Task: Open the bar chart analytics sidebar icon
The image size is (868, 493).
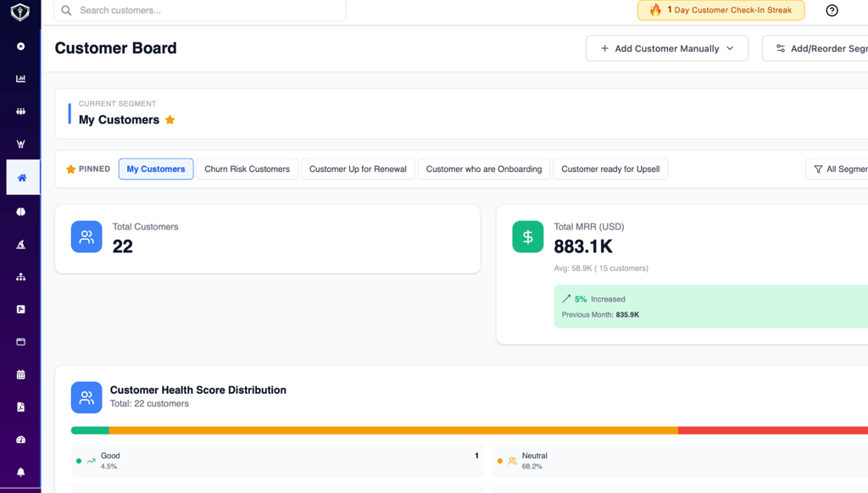Action: coord(20,79)
